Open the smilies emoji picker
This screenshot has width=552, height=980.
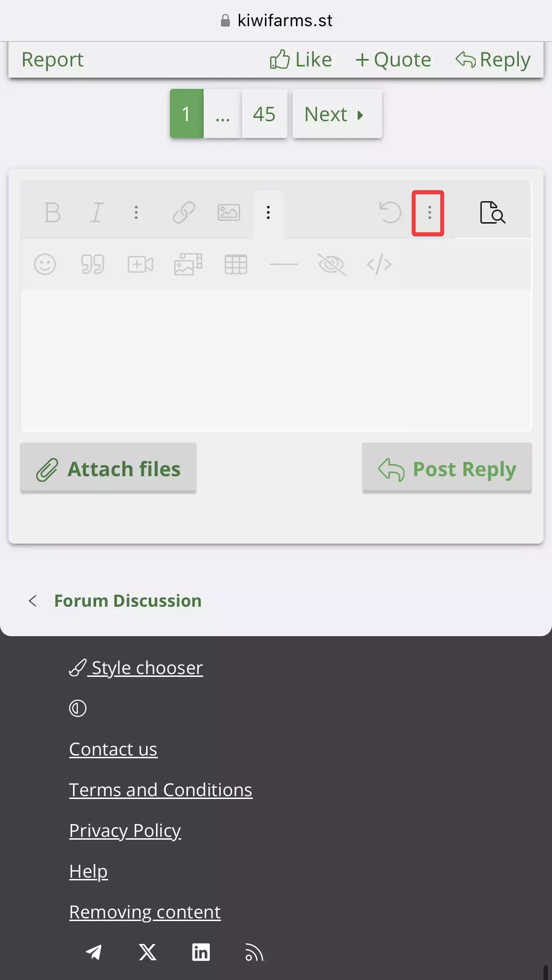pos(45,264)
